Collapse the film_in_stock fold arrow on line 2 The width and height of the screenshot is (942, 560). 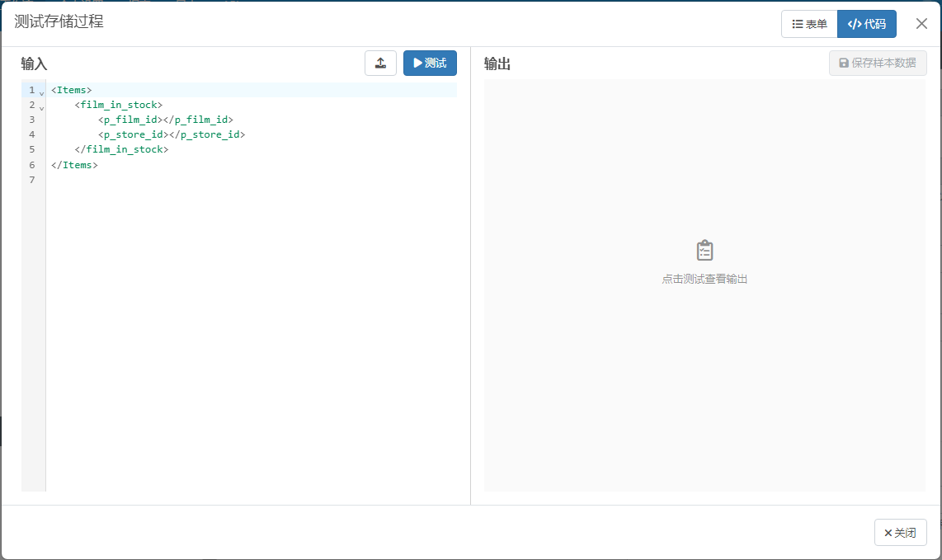(41, 108)
